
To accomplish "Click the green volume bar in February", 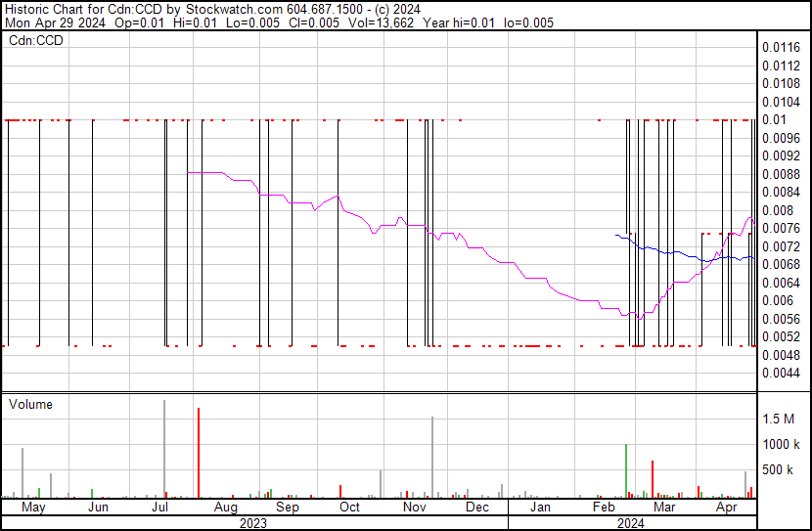I will (x=626, y=471).
